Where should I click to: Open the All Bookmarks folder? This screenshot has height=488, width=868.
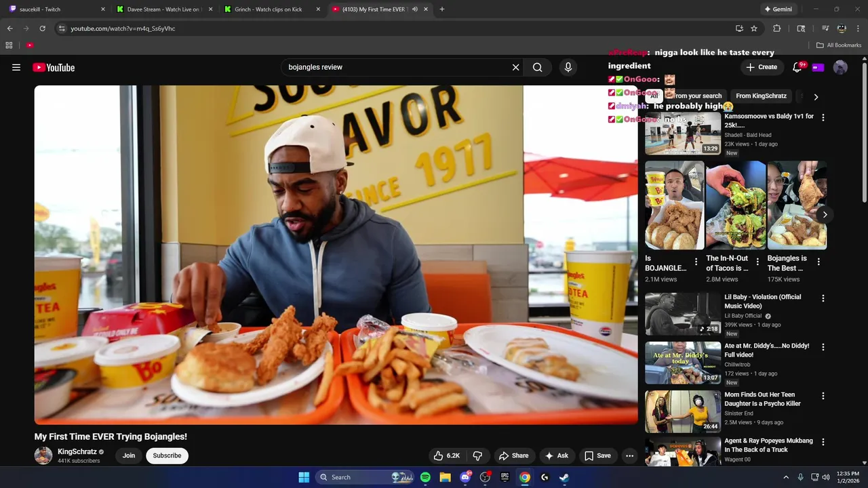pos(838,45)
